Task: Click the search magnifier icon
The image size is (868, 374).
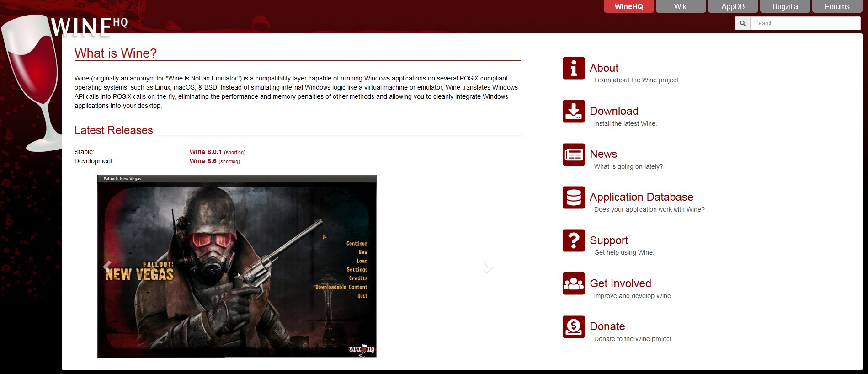Action: 743,23
